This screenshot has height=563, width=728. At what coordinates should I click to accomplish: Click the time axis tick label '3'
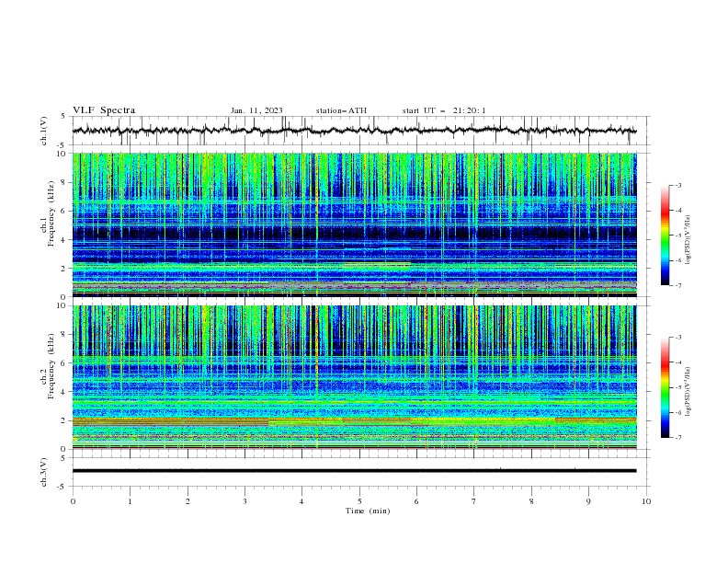tap(245, 501)
